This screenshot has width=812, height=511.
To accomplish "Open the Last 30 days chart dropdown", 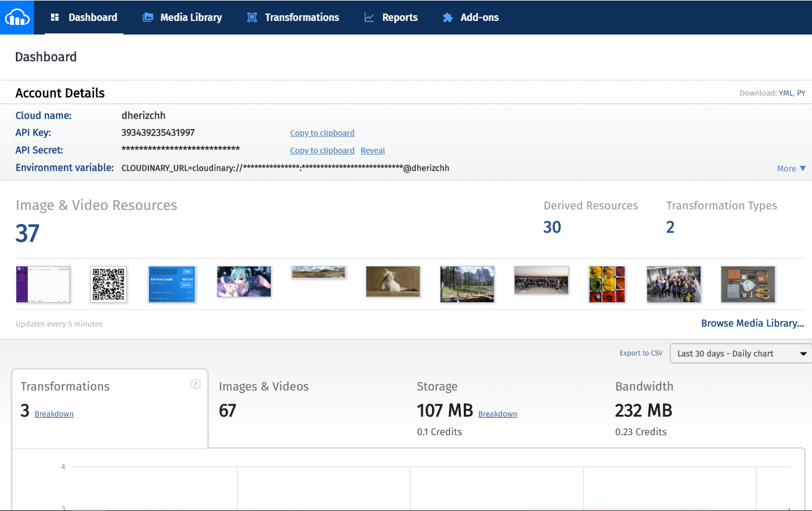I will click(x=741, y=354).
